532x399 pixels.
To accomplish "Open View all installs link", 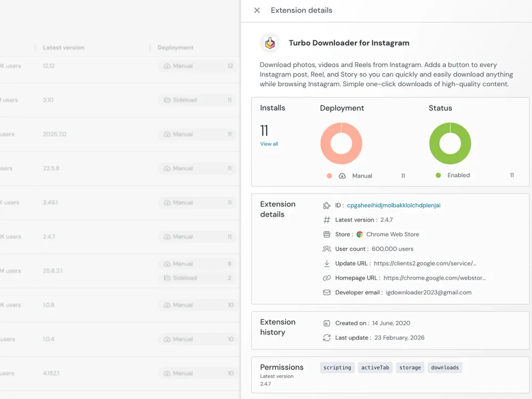I will [x=269, y=144].
